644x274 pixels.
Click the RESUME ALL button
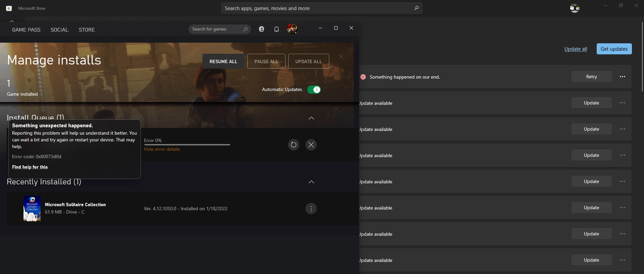click(224, 61)
